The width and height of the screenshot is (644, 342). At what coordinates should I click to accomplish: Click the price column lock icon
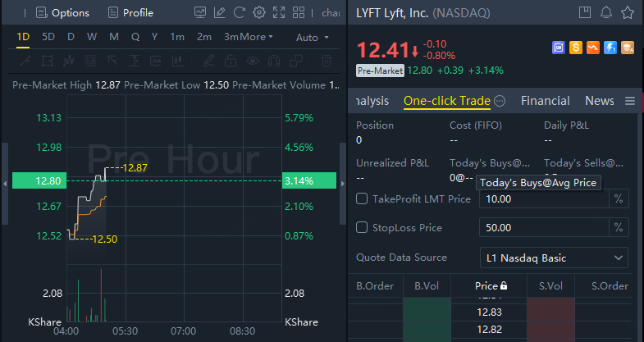click(504, 285)
